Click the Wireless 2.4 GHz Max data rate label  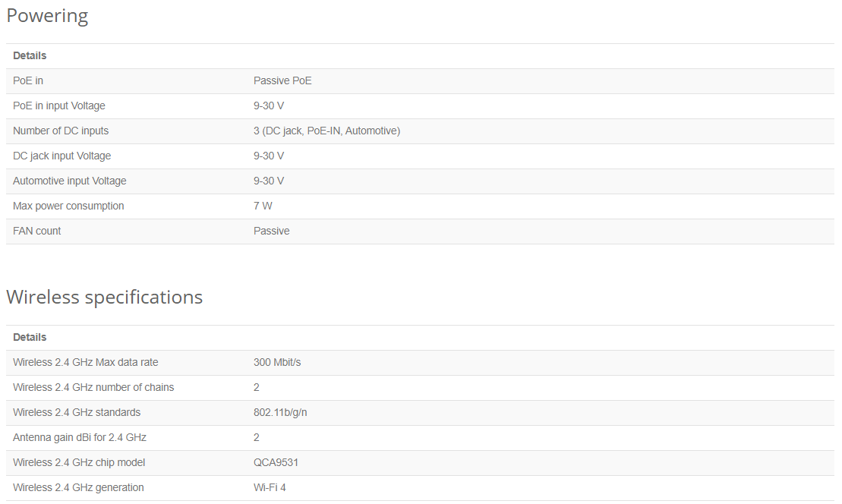point(85,362)
